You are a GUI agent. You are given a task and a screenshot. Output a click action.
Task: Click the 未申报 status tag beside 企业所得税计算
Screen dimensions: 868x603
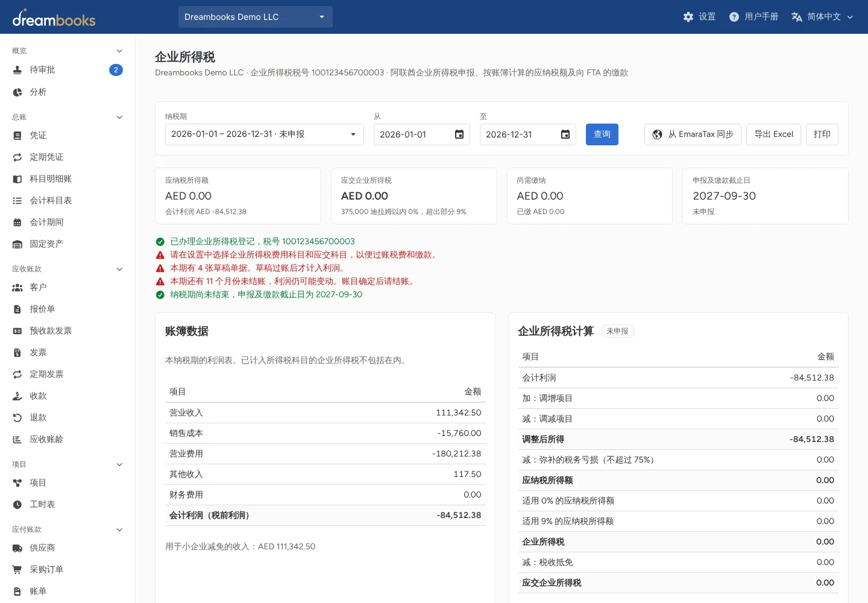coord(617,331)
